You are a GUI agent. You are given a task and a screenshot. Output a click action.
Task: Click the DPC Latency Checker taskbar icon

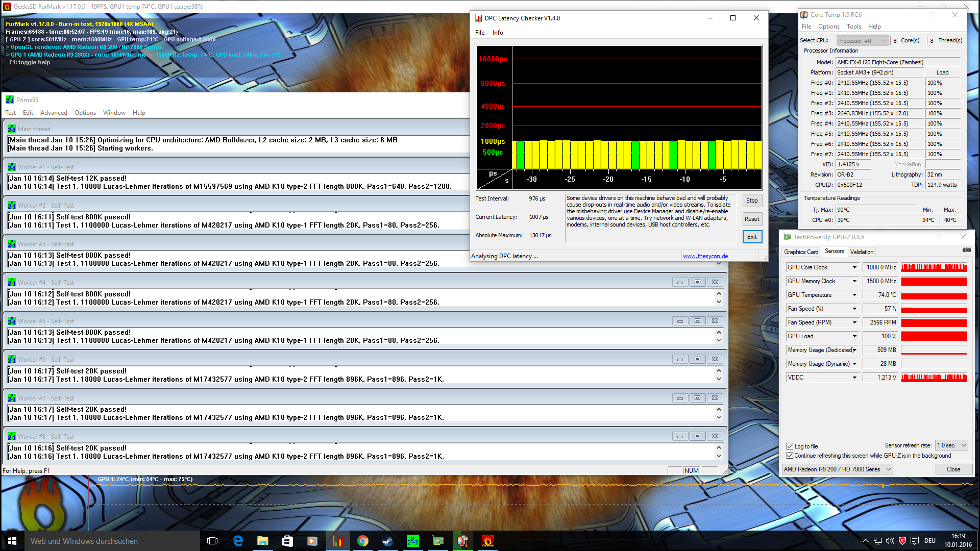337,541
